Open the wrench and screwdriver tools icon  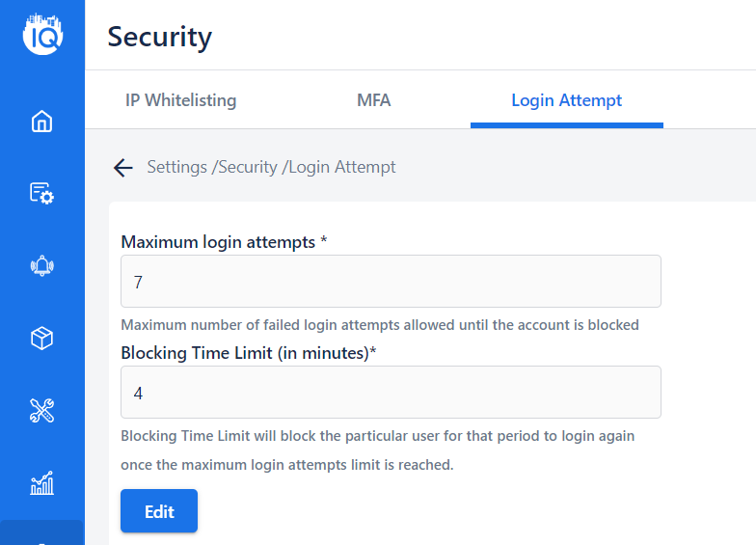[42, 411]
